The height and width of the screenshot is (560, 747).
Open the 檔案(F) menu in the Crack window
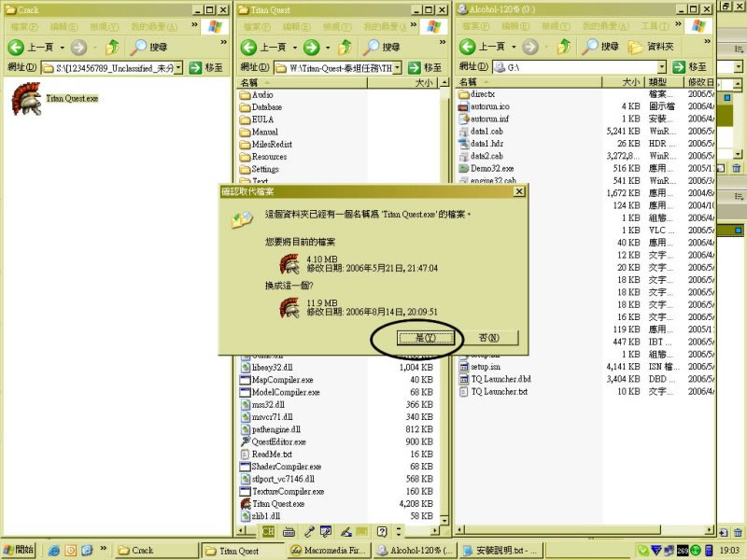[x=24, y=27]
